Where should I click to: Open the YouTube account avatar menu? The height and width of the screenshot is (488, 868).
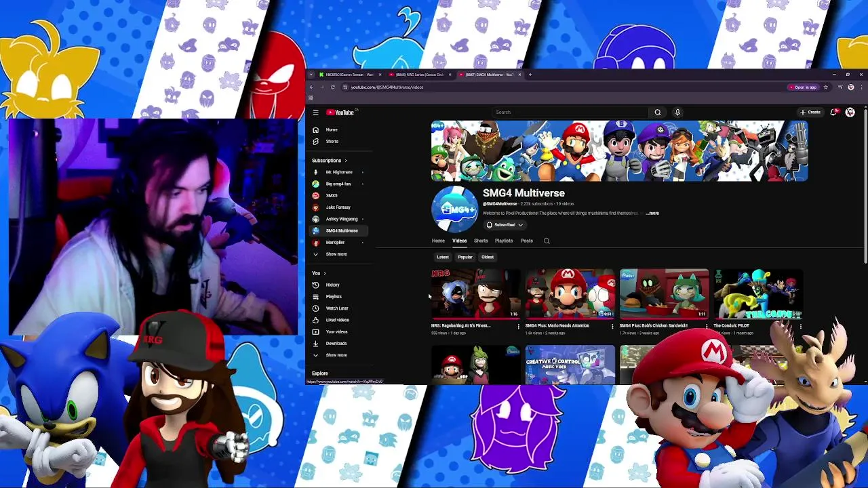850,113
